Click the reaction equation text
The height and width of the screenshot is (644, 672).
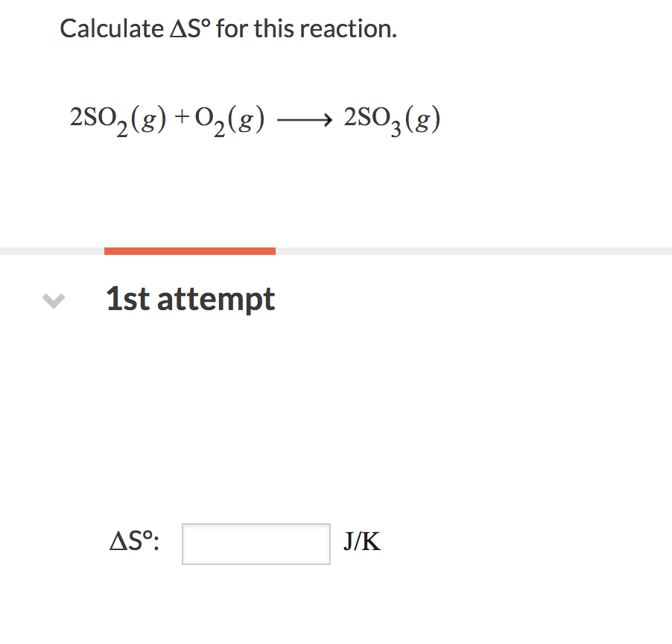point(253,118)
